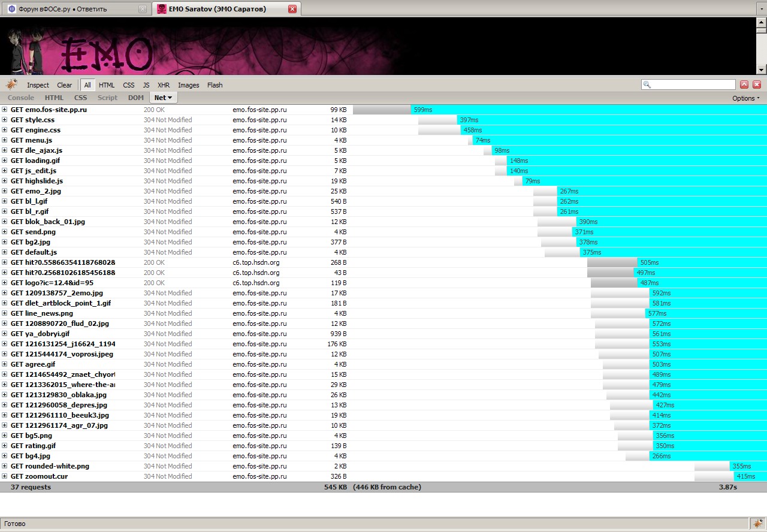This screenshot has height=532, width=767.
Task: Click the red minimize Firebug panel button
Action: pos(744,84)
